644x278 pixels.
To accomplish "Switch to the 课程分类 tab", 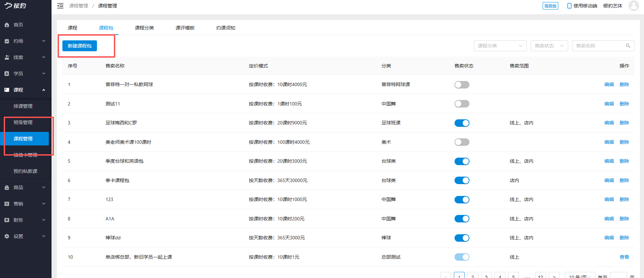I will pyautogui.click(x=144, y=28).
